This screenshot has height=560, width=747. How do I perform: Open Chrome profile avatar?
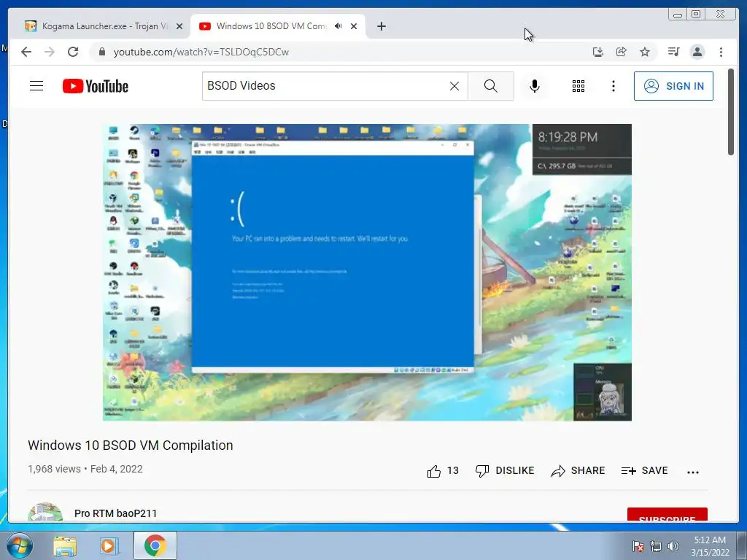click(x=697, y=52)
